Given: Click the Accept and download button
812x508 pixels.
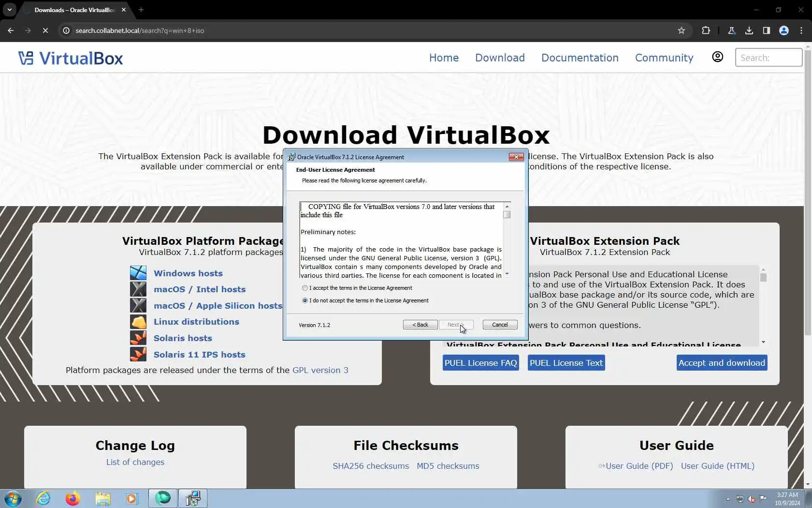Looking at the screenshot, I should (722, 363).
